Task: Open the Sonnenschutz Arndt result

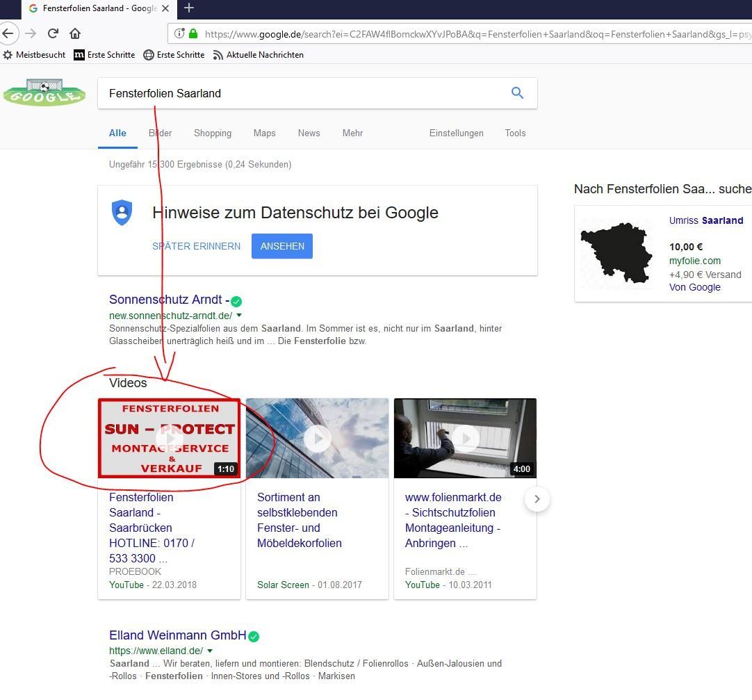Action: [x=169, y=300]
